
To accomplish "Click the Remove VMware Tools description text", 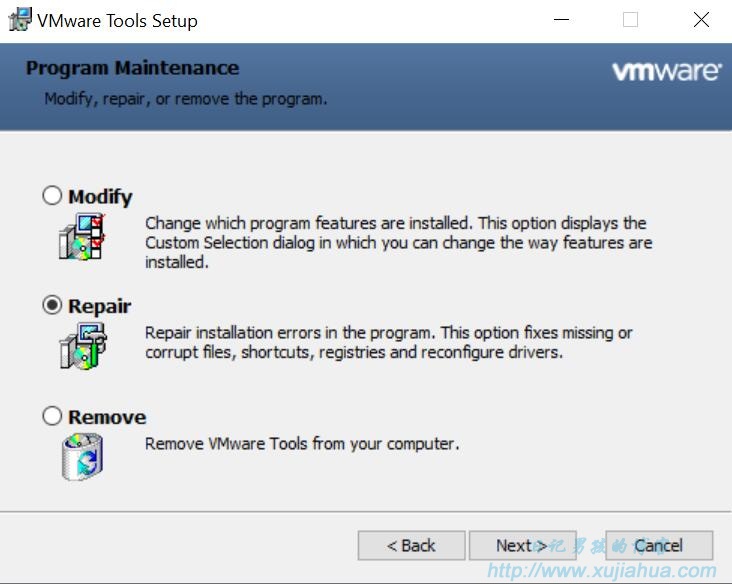I will pos(302,443).
